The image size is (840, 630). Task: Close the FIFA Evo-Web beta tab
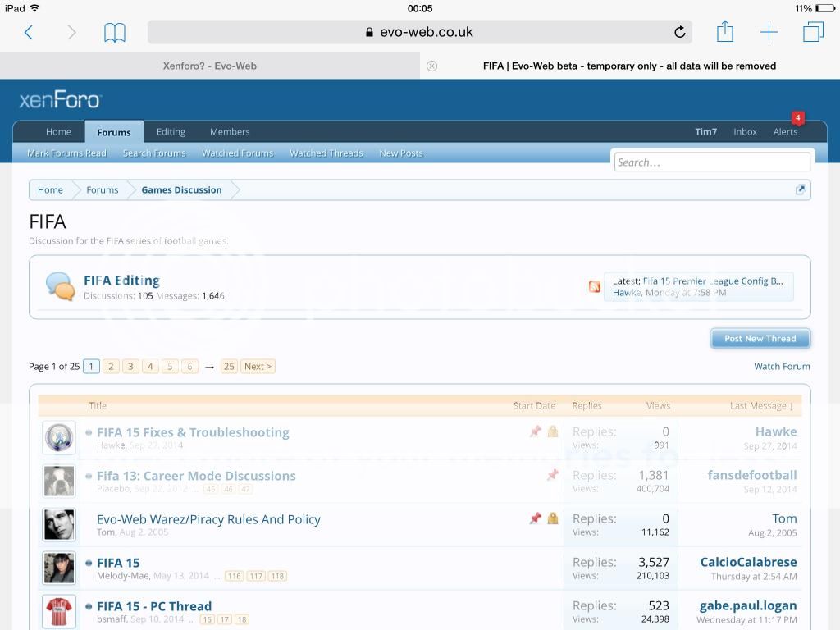432,66
